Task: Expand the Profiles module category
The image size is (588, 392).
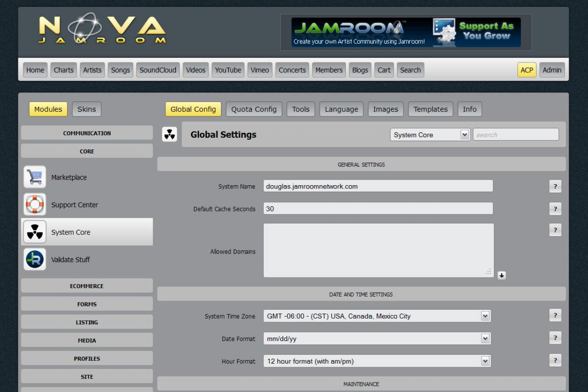Action: pos(87,358)
